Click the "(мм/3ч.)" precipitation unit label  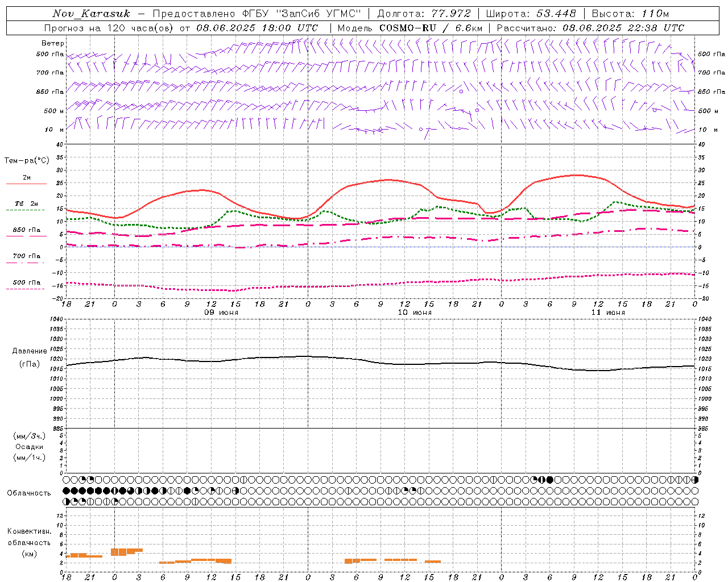30,436
